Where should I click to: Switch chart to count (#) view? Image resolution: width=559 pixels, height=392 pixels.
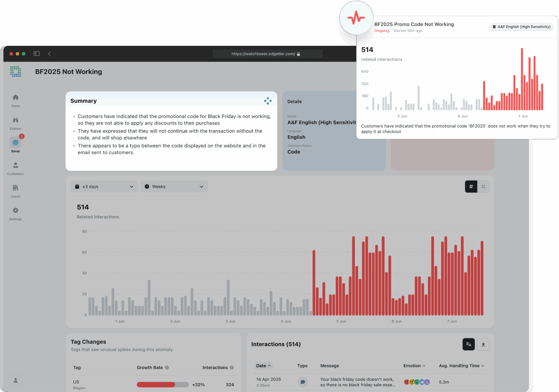pyautogui.click(x=471, y=187)
